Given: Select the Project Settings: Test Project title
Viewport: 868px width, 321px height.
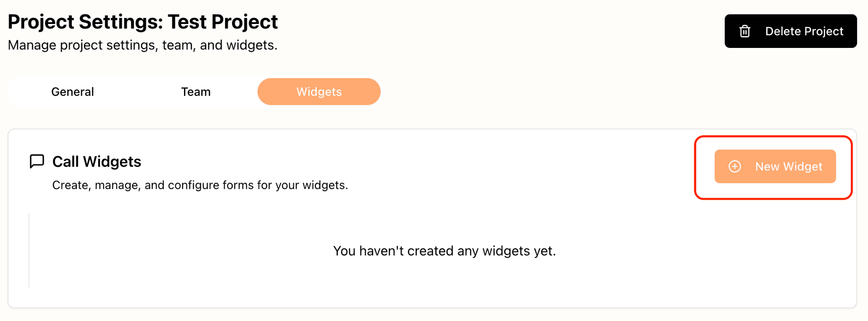Looking at the screenshot, I should click(143, 21).
